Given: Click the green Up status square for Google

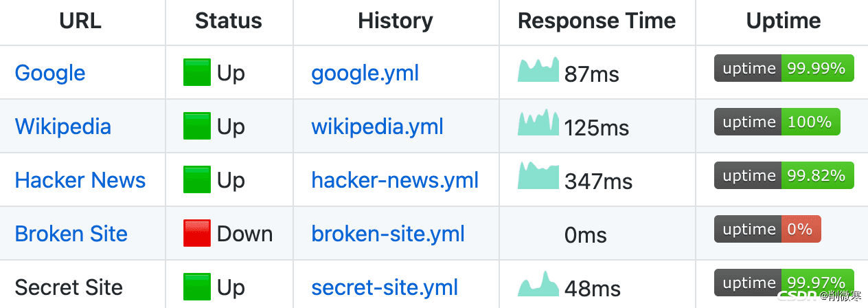Looking at the screenshot, I should pos(197,73).
